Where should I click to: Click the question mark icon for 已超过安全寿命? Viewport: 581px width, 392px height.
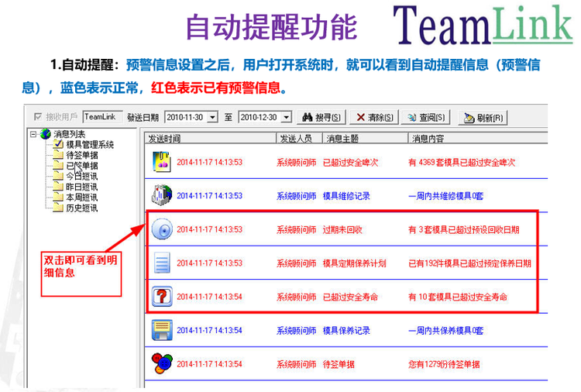[x=162, y=296]
